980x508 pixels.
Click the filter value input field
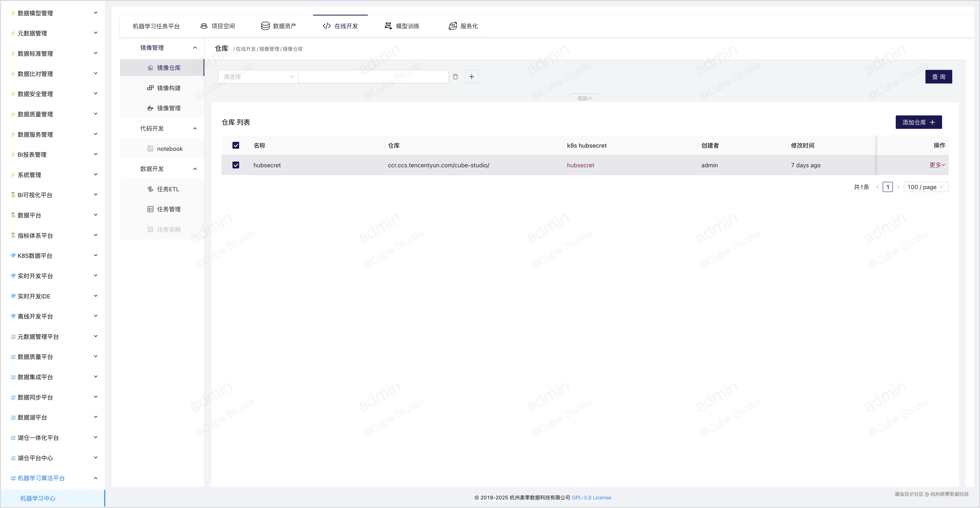373,77
